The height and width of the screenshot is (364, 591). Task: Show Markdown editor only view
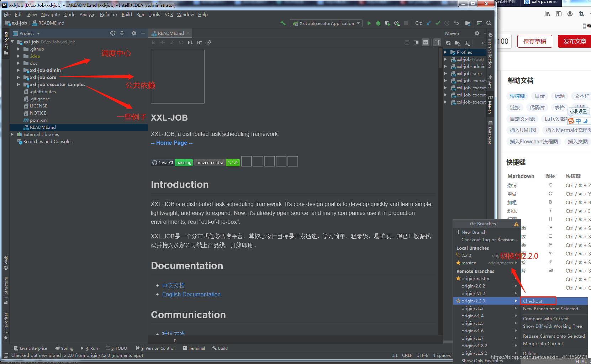click(407, 42)
